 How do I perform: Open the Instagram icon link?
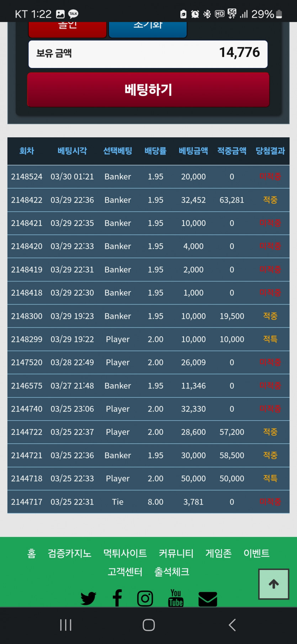click(145, 598)
